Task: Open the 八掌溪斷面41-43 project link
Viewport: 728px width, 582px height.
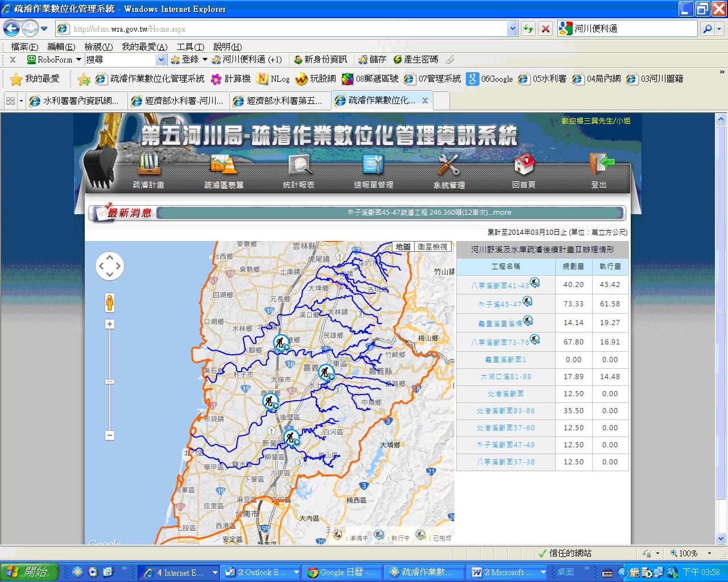Action: pos(499,285)
